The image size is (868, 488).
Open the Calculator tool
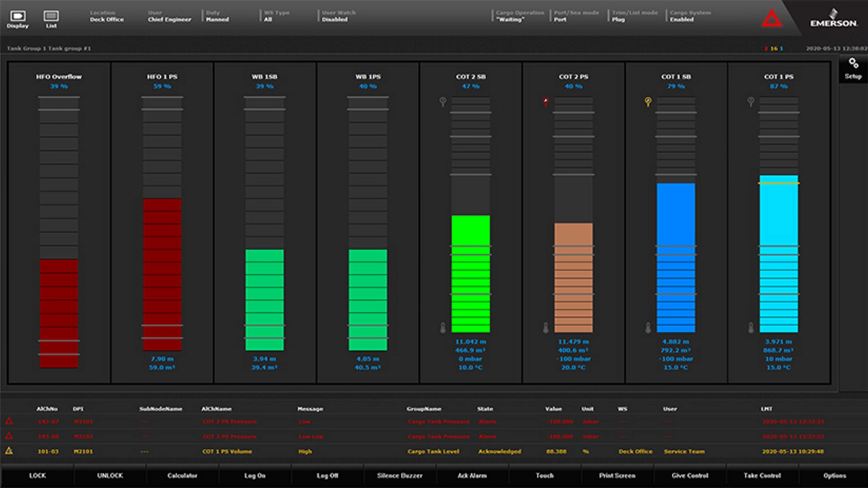coord(182,475)
